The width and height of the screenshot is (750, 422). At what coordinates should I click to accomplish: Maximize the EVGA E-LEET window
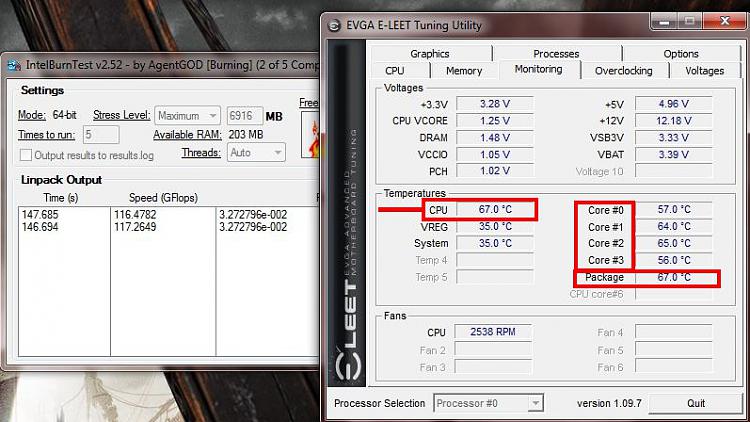coord(689,22)
